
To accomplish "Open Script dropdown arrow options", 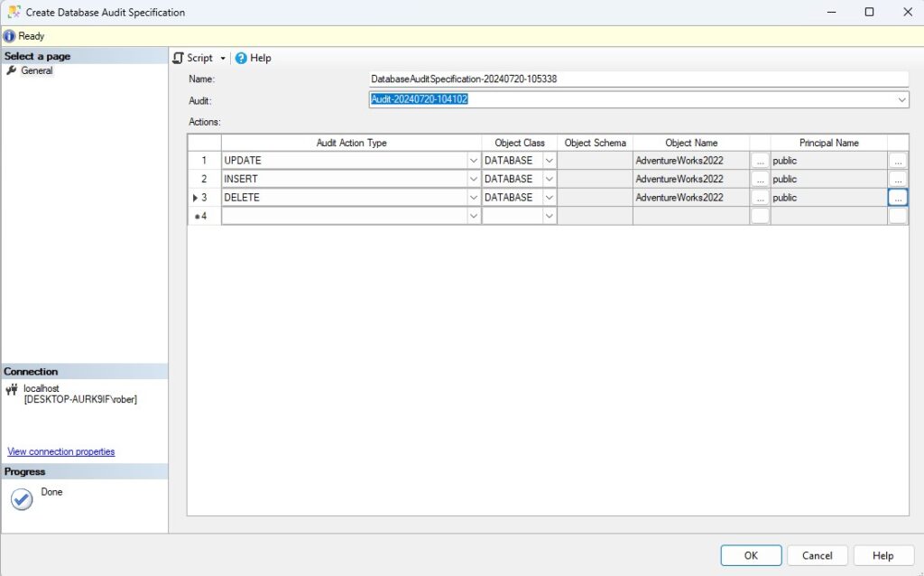I will (x=223, y=59).
